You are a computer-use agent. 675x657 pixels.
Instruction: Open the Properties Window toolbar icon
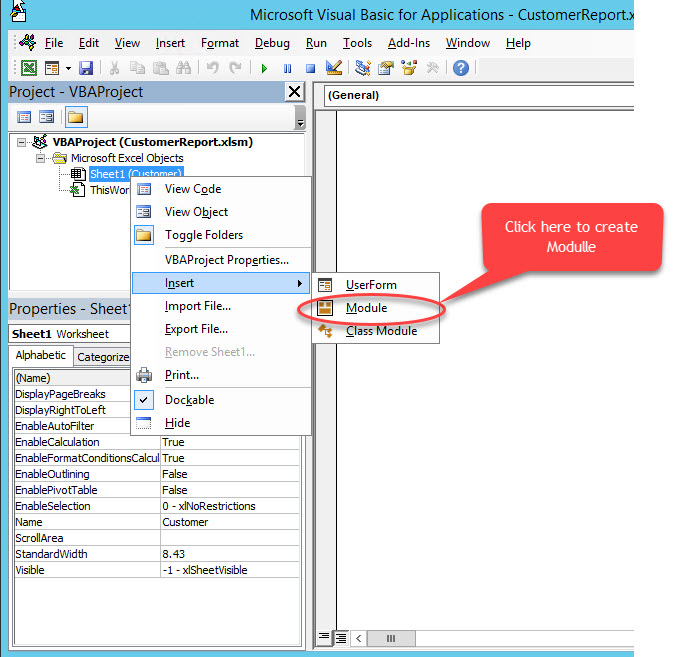(x=386, y=68)
